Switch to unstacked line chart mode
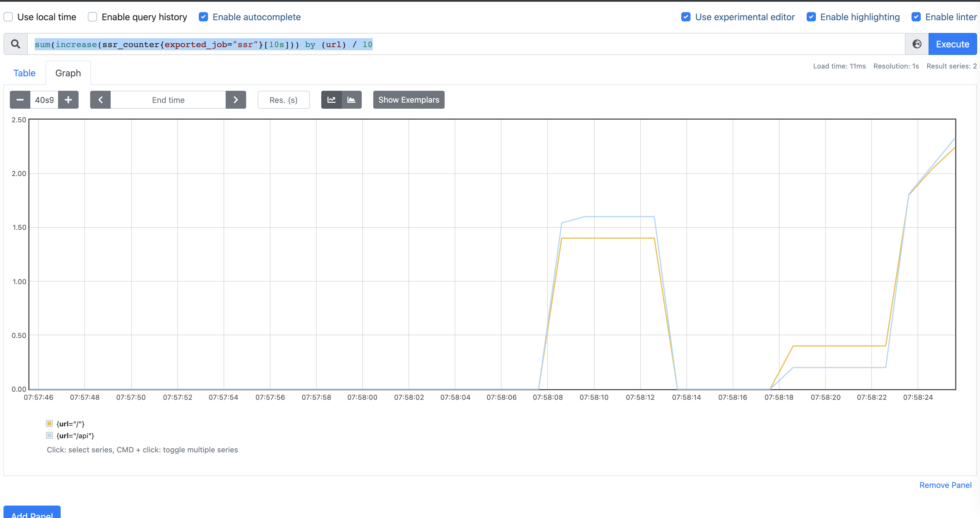 tap(331, 100)
